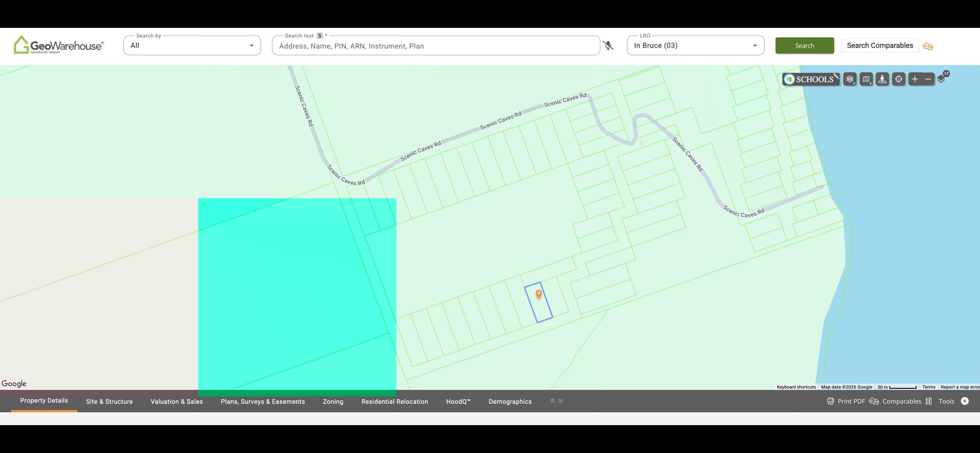This screenshot has height=453, width=980.
Task: Expand panel with double up chevron
Action: pos(552,401)
